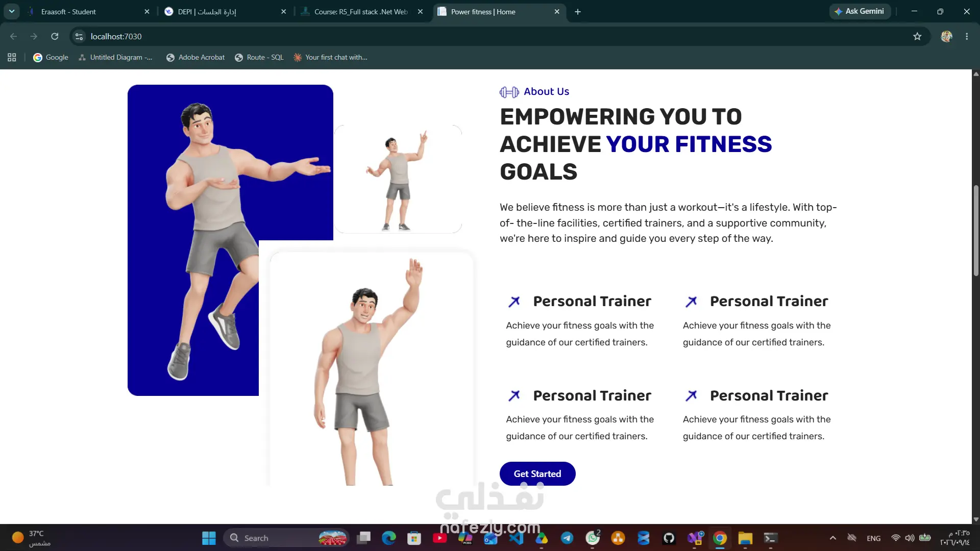Expand the tab search dropdown arrow
Image resolution: width=980 pixels, height=551 pixels.
tap(11, 11)
